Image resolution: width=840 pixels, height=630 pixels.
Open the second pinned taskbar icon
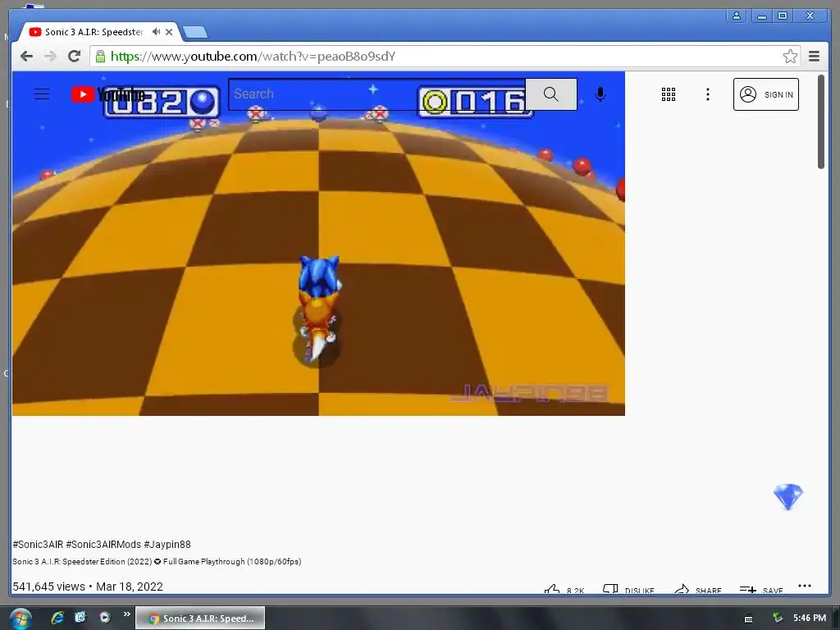pos(80,618)
